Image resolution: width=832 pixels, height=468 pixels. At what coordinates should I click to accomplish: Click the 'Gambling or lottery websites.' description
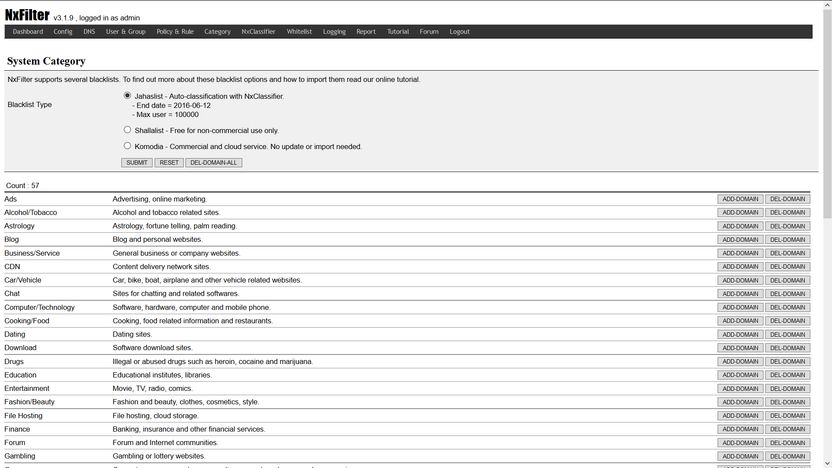tap(159, 456)
